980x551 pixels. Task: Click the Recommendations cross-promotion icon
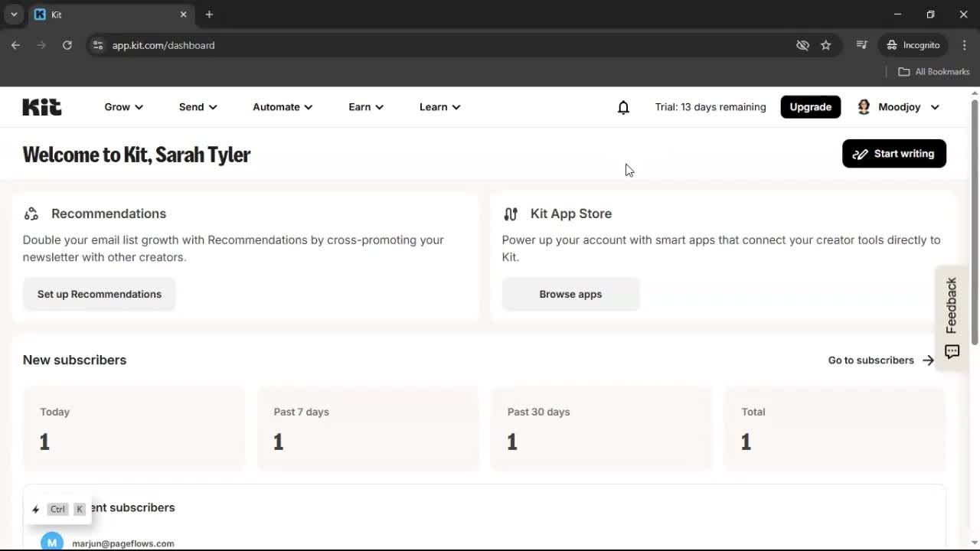pyautogui.click(x=31, y=214)
